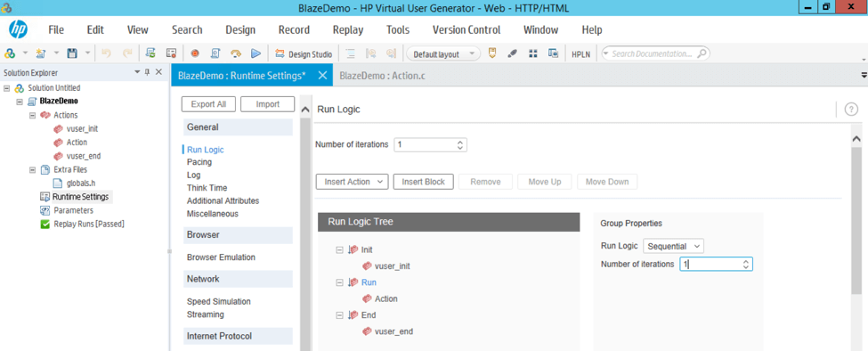Collapse the BlazeDemo script node

coord(20,102)
